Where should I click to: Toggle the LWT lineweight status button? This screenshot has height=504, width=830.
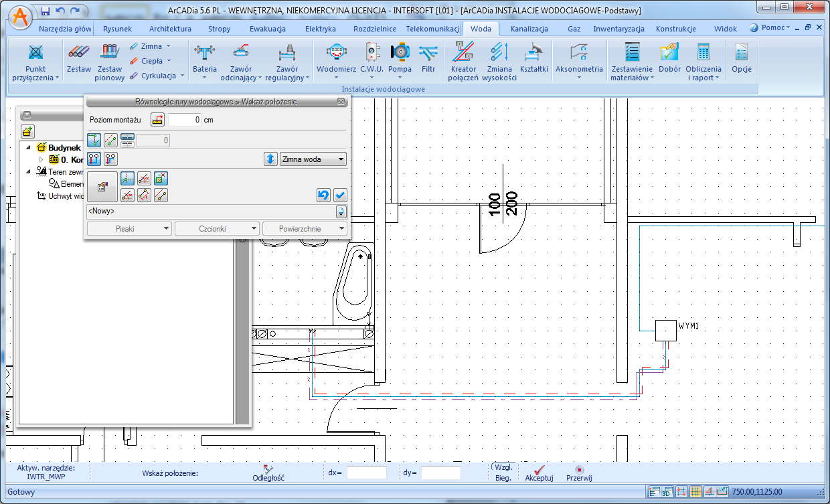(x=723, y=492)
